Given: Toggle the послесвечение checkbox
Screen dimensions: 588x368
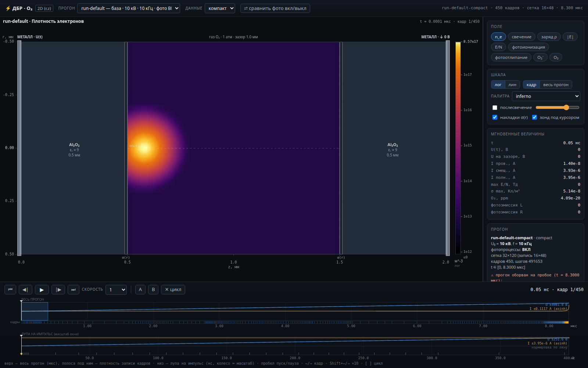Looking at the screenshot, I should pyautogui.click(x=495, y=107).
